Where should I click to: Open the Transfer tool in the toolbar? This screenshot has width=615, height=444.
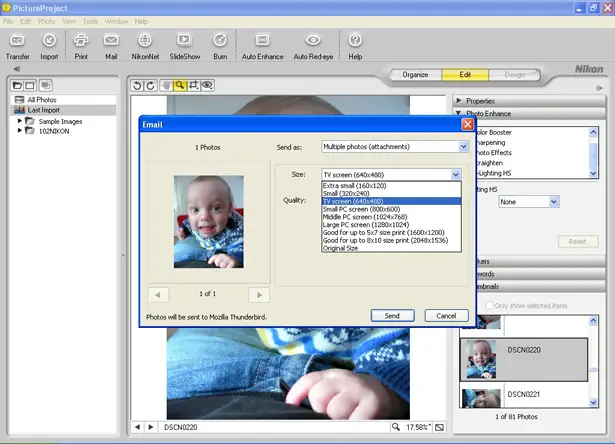17,46
